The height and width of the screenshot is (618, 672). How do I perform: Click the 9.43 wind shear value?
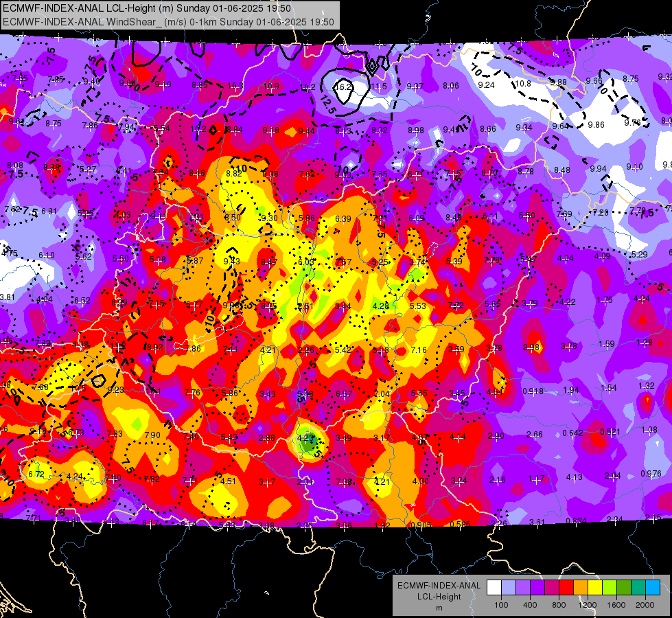[x=232, y=261]
